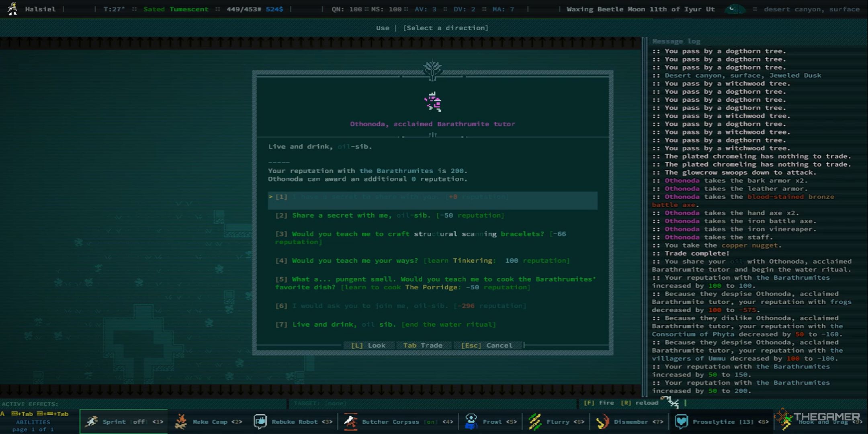Viewport: 868px width, 434px height.
Task: Click the message log scrollbar
Action: tap(864, 221)
